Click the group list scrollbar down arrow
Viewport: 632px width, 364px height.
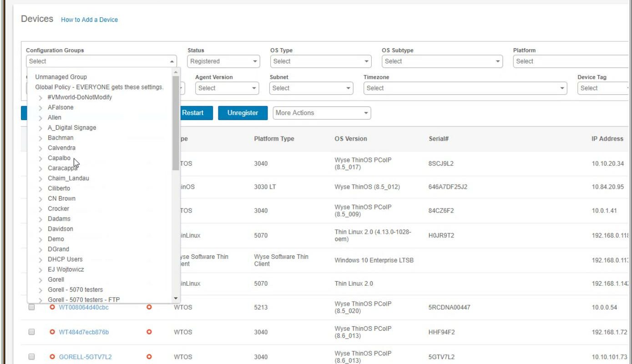(176, 298)
